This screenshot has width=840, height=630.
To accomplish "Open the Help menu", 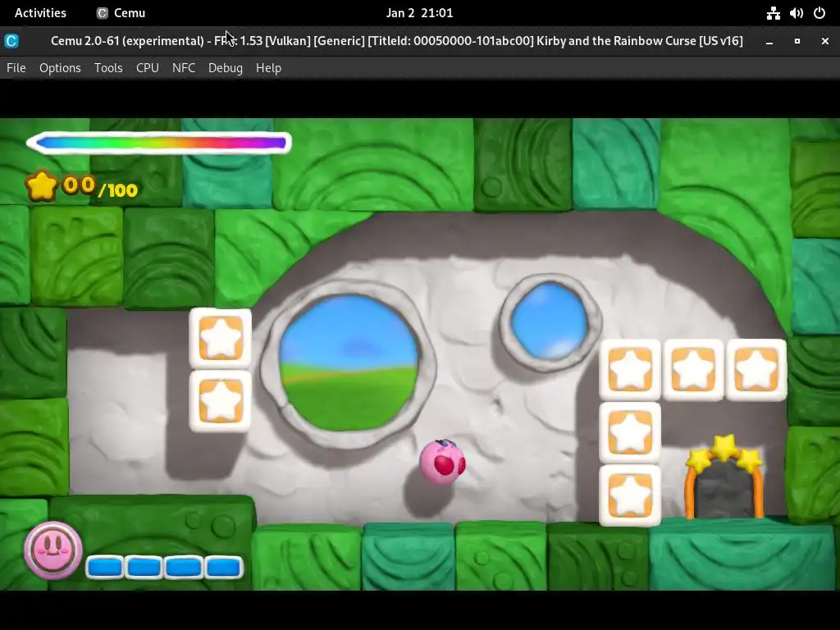I will pyautogui.click(x=268, y=68).
